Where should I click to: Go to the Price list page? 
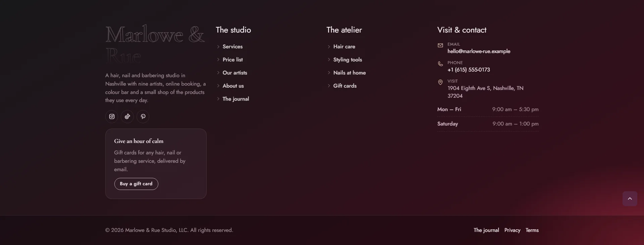[233, 60]
